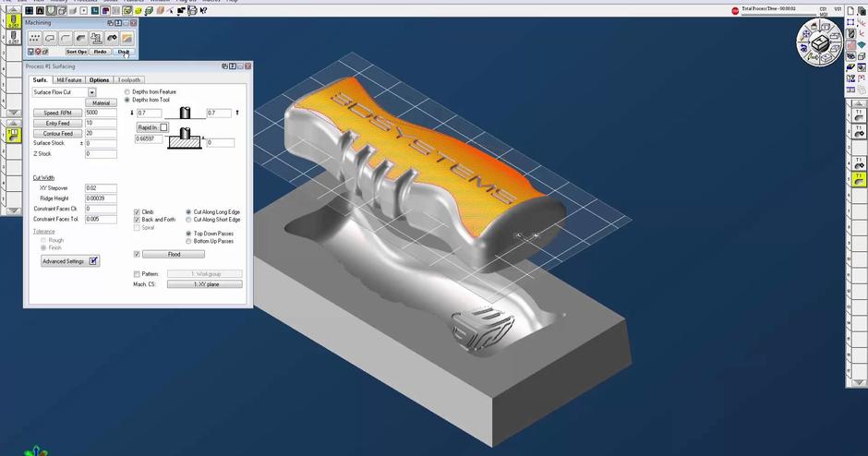
Task: Toggle the Rapid In checkbox
Action: click(x=163, y=127)
